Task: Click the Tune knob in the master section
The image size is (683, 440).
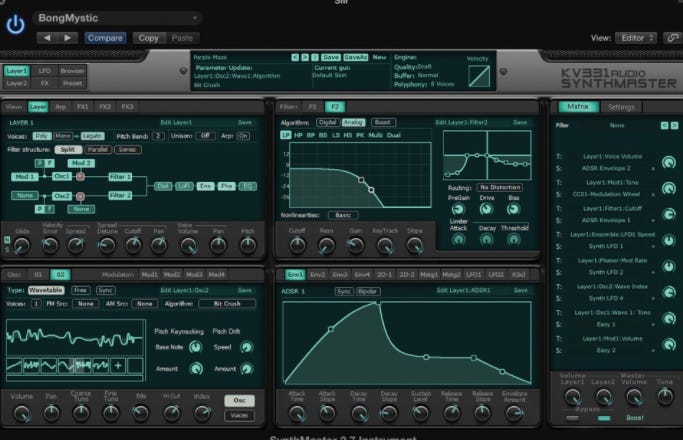Action: pos(665,397)
